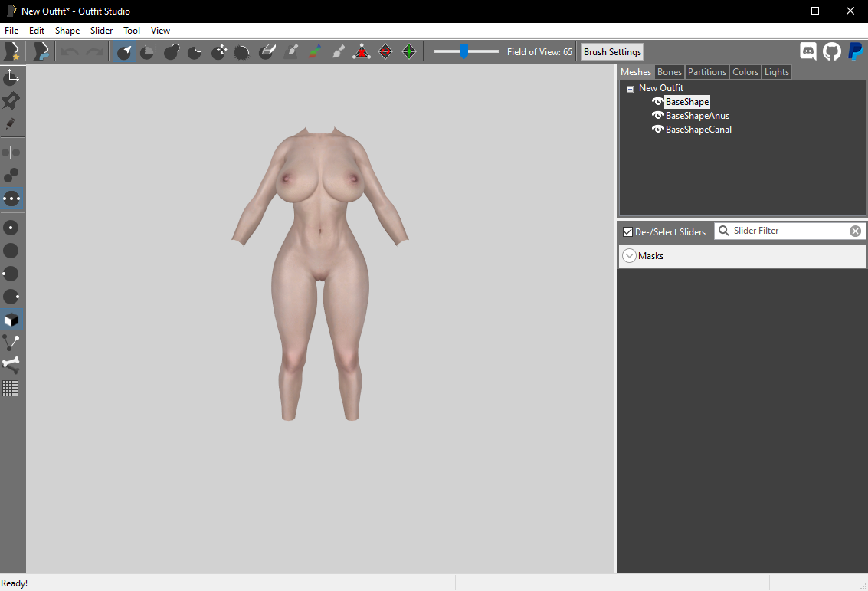This screenshot has width=868, height=591.
Task: Open the GitHub link icon
Action: (x=831, y=51)
